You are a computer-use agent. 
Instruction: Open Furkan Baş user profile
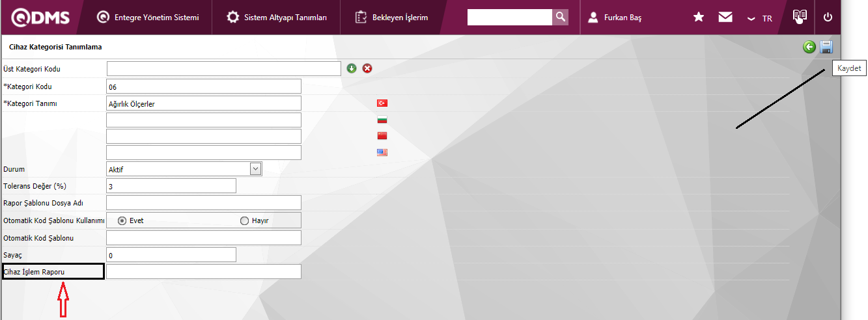[615, 18]
